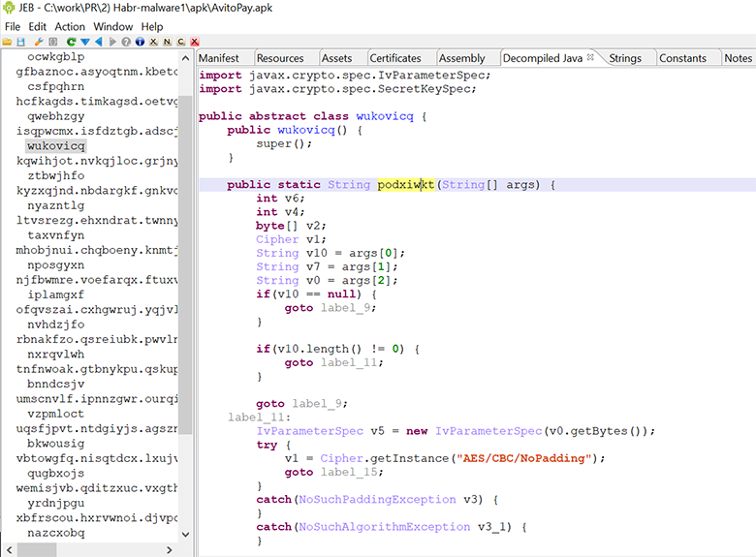Screen dimensions: 756x557
Task: Open options via the wrench icon
Action: [x=39, y=42]
